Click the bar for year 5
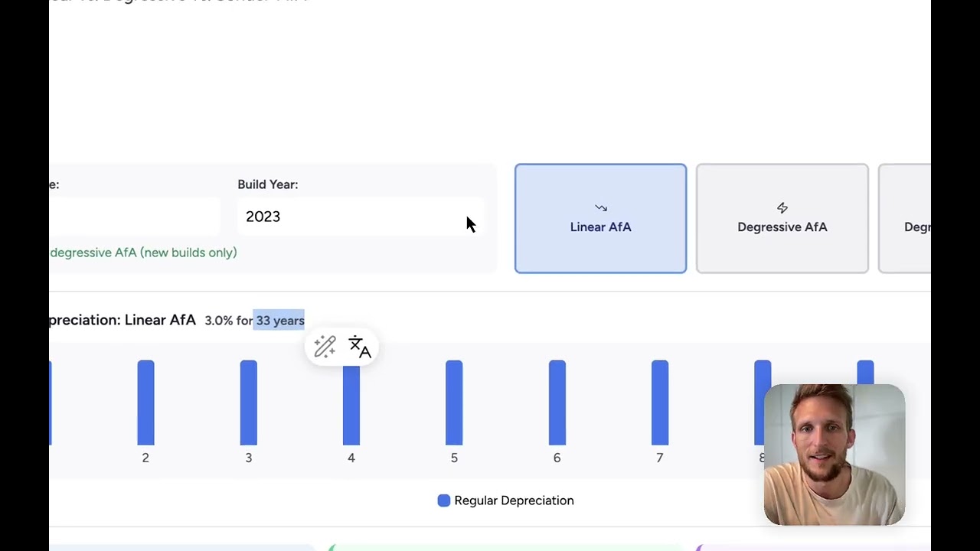Image resolution: width=980 pixels, height=551 pixels. 454,403
